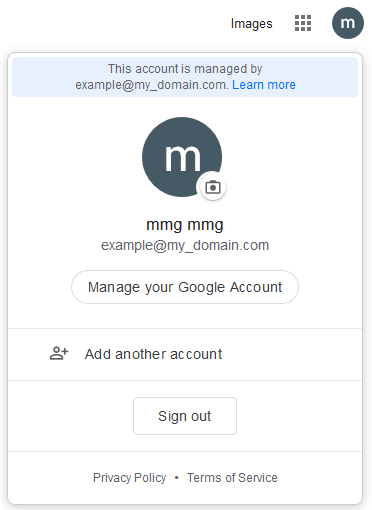Screen dimensions: 372x510
Task: Click the email address under the account name
Action: 185,246
